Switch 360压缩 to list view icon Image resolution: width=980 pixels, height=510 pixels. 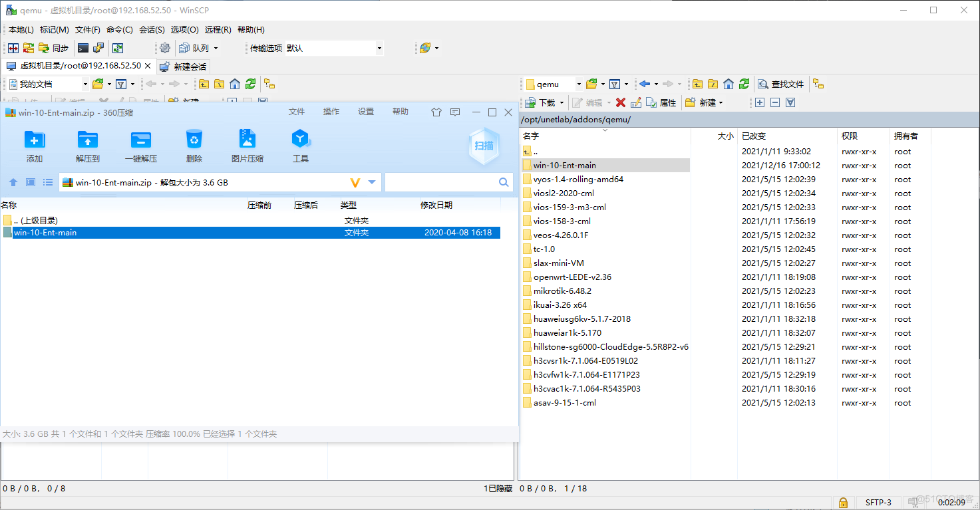click(x=48, y=182)
